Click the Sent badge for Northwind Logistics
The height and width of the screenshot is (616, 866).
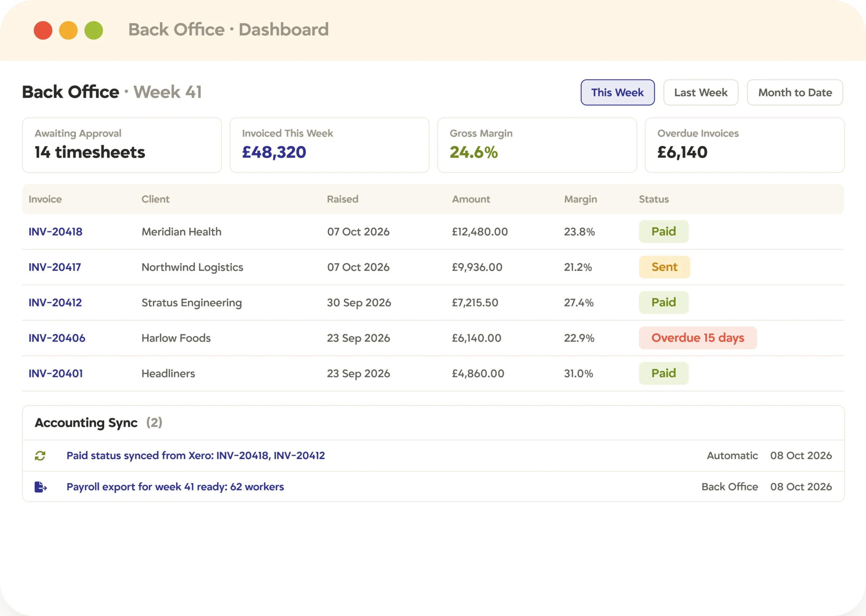click(x=664, y=267)
